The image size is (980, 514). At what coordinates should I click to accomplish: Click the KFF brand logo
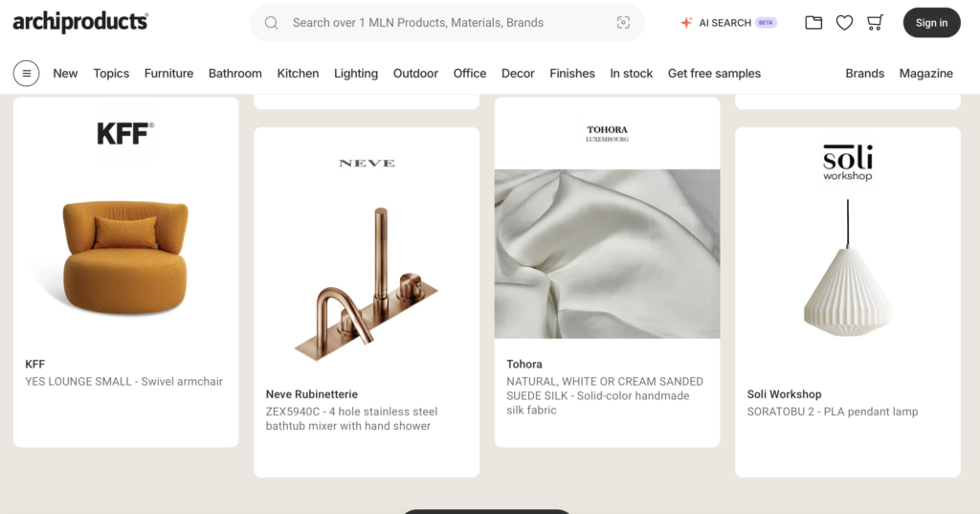[x=125, y=133]
